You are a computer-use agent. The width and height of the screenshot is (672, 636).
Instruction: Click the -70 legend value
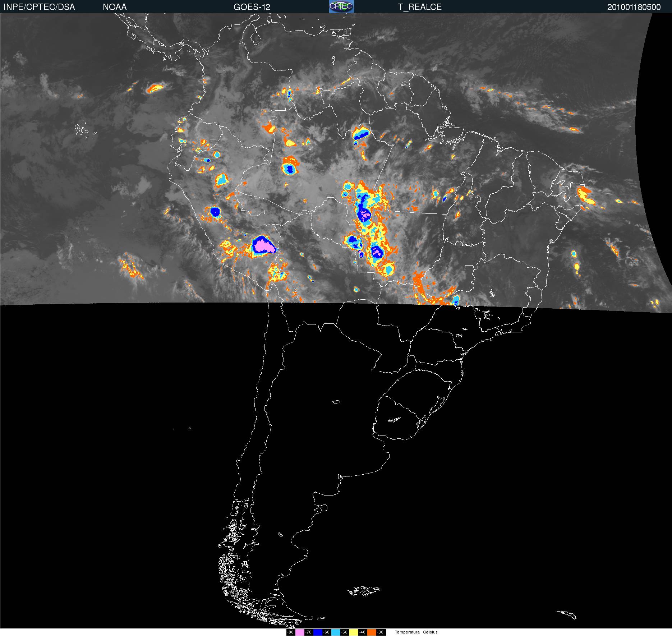309,632
